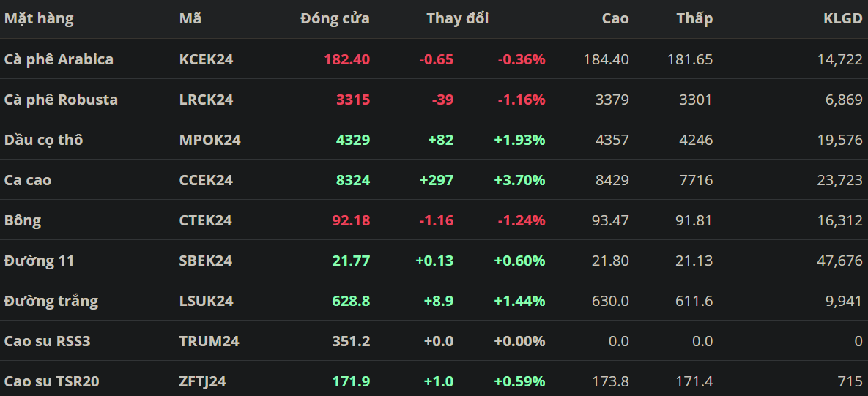Viewport: 868px width, 396px height.
Task: Open the Cà phê Arabica row
Action: click(x=59, y=59)
